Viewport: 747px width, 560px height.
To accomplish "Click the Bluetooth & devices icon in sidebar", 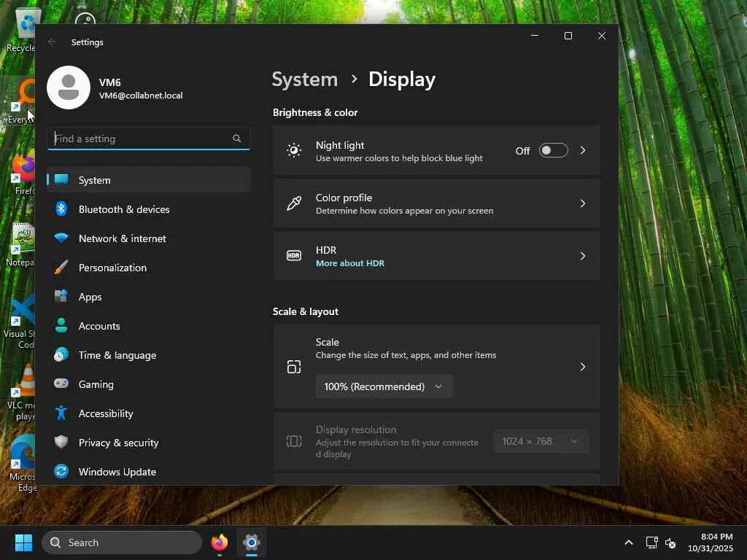I will point(61,209).
